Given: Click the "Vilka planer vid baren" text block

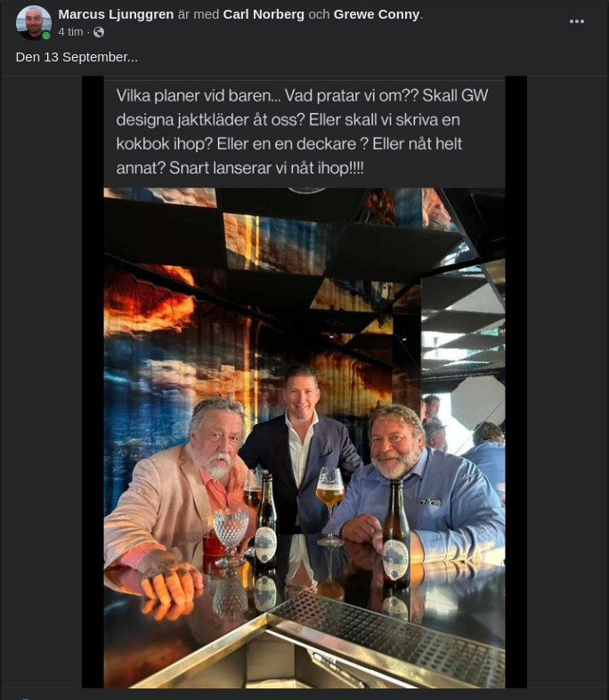Looking at the screenshot, I should pos(302,132).
